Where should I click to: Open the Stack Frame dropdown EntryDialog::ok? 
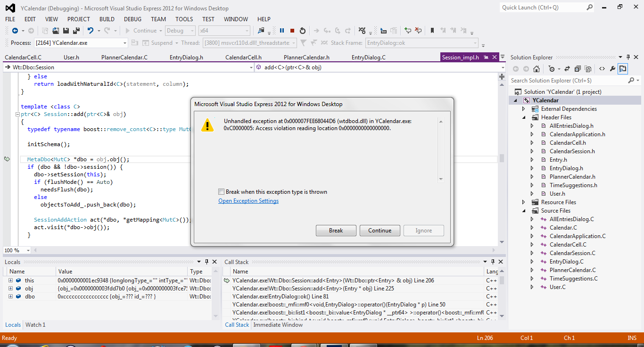[475, 43]
